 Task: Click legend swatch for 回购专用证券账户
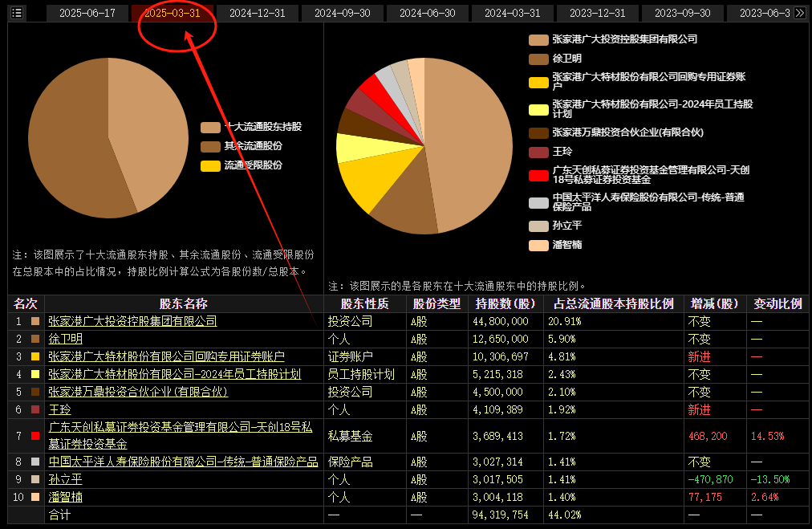pyautogui.click(x=538, y=83)
